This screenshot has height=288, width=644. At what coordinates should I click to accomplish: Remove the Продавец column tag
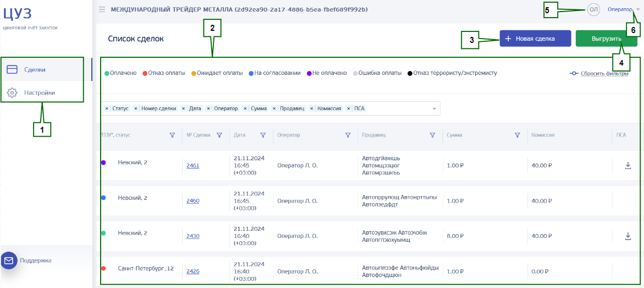click(x=274, y=108)
